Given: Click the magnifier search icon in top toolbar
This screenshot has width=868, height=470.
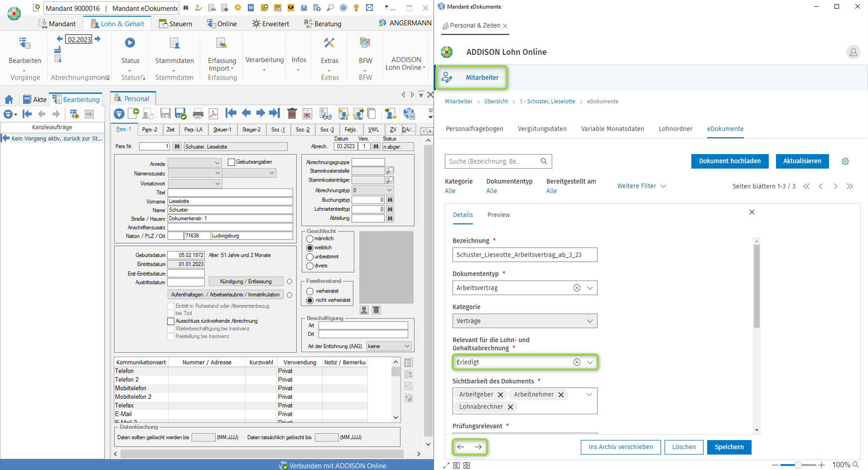Looking at the screenshot, I should pos(330,8).
